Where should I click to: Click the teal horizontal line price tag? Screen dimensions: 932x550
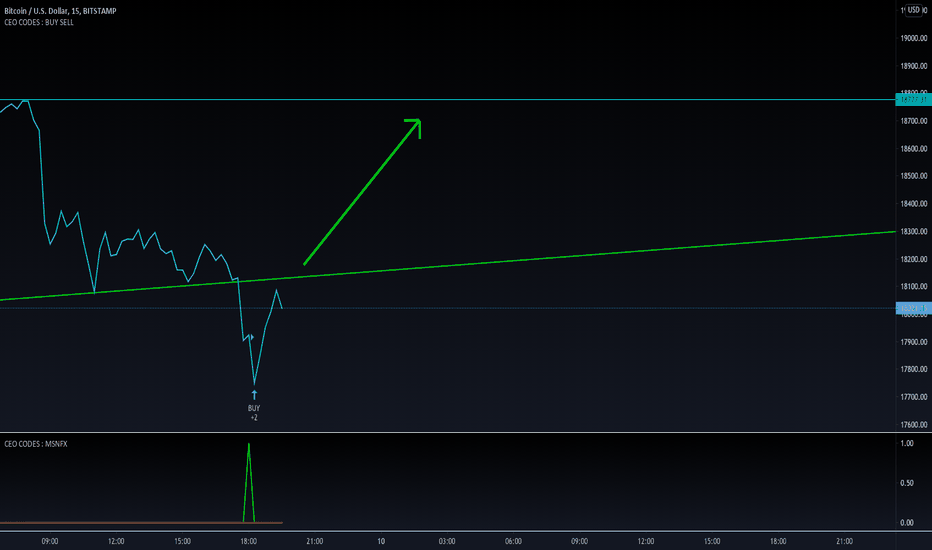click(x=913, y=100)
